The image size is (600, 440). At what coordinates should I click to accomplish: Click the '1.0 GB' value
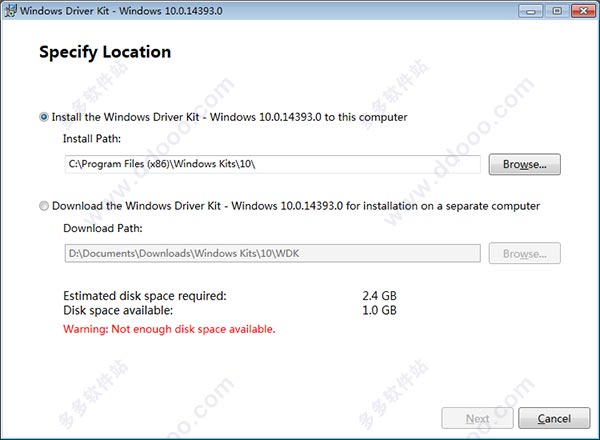pyautogui.click(x=379, y=310)
